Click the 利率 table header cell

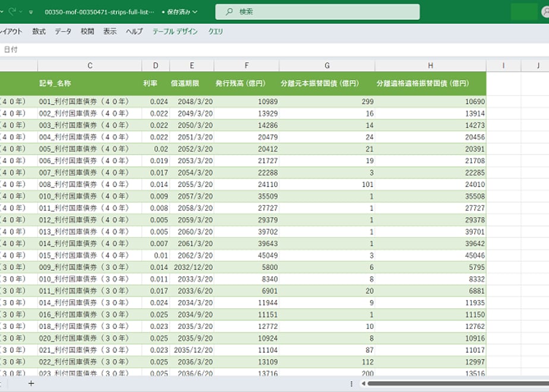coord(156,83)
